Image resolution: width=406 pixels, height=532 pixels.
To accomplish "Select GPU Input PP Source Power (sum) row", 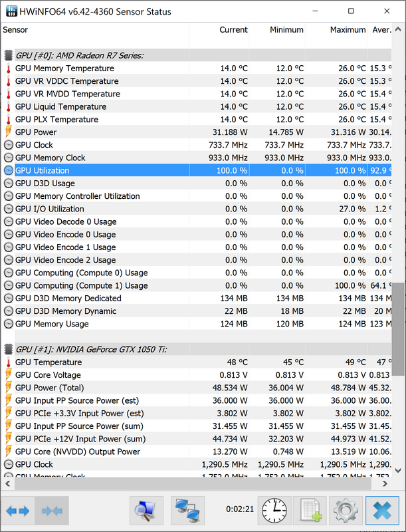I will pos(197,426).
